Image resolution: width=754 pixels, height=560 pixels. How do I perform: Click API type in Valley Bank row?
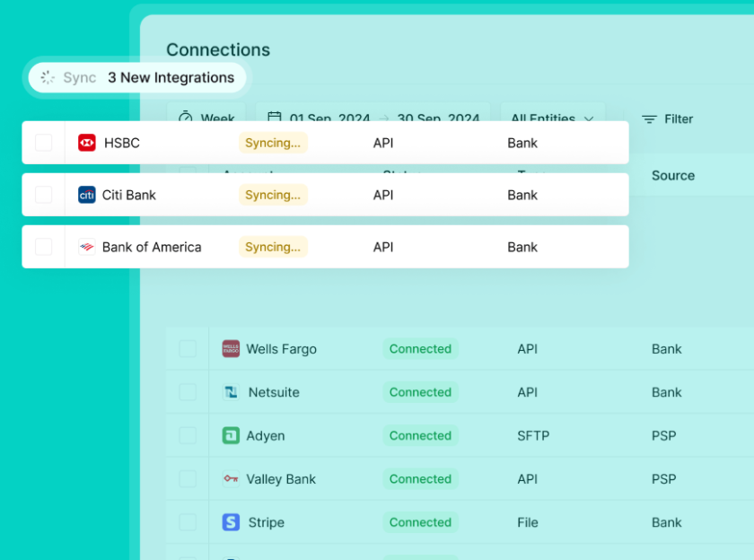(528, 478)
